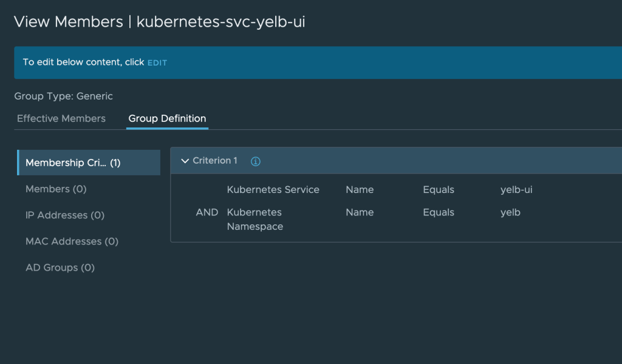Click the info icon next to Criterion 1
This screenshot has height=364, width=622.
tap(256, 161)
